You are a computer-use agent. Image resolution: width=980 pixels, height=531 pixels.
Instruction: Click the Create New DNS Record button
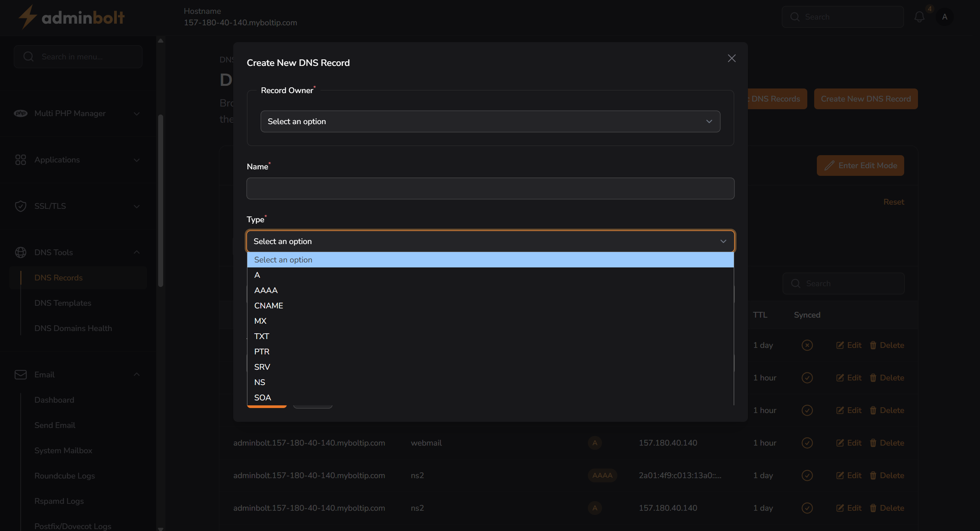tap(866, 98)
